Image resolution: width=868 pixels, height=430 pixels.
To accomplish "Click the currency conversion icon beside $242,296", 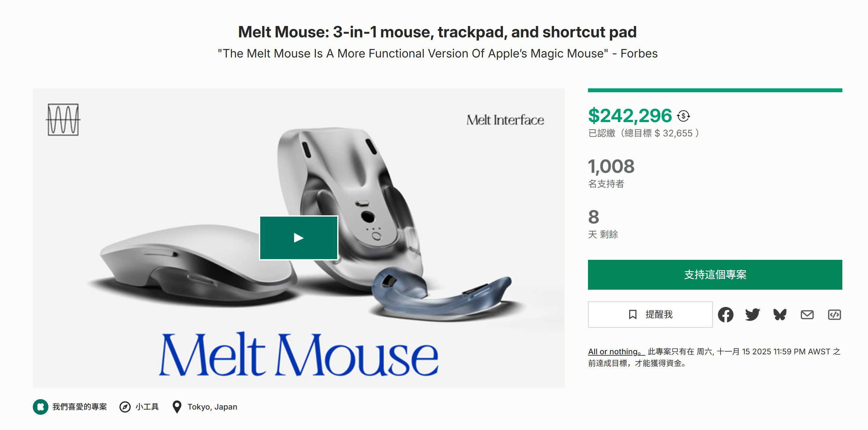I will coord(683,116).
